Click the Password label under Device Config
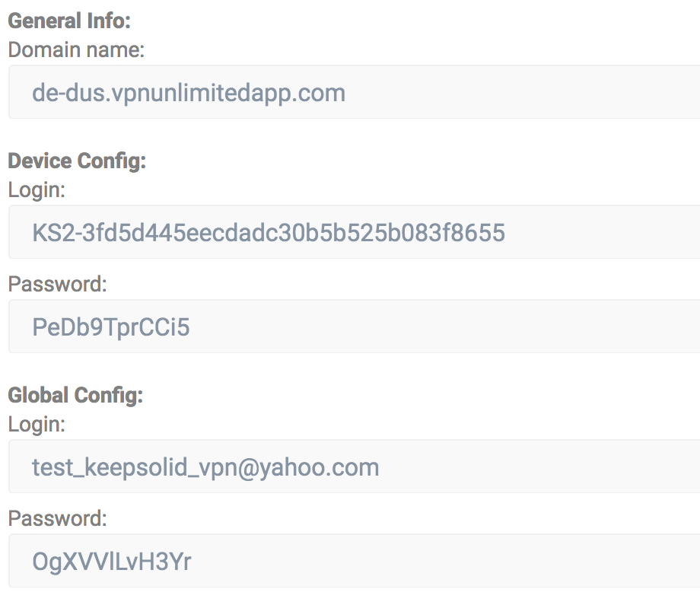Viewport: 700px width, 605px height. coord(58,284)
